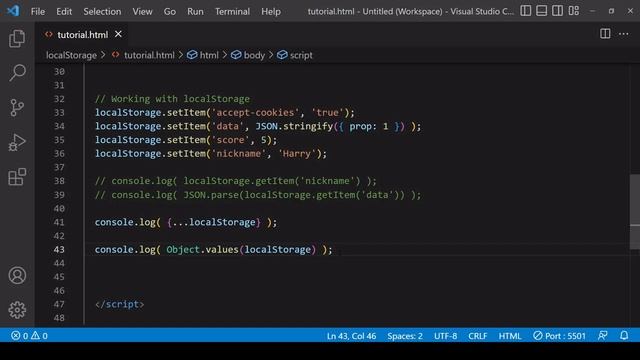Toggle the secondary side bar layout icon
The width and height of the screenshot is (640, 360).
558,11
